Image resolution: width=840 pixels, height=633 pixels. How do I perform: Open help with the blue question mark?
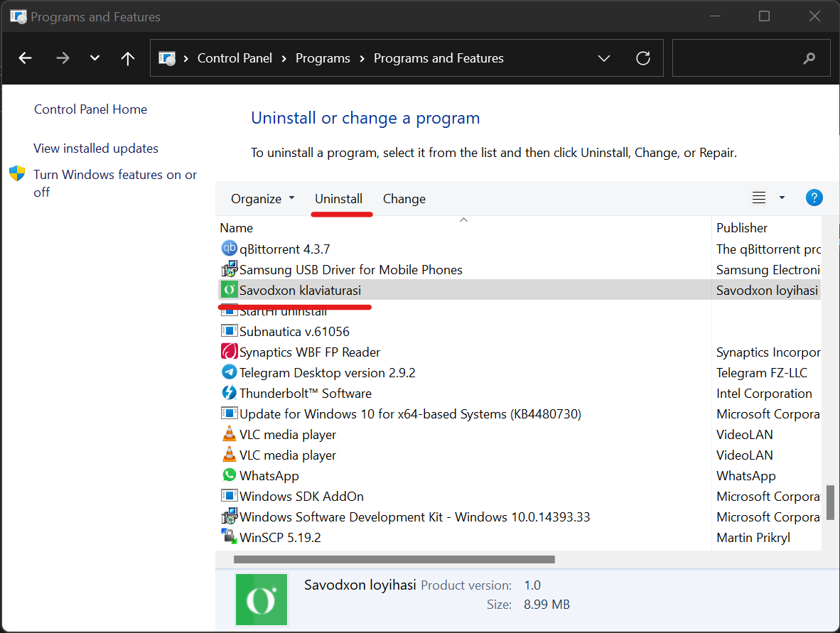[x=814, y=198]
